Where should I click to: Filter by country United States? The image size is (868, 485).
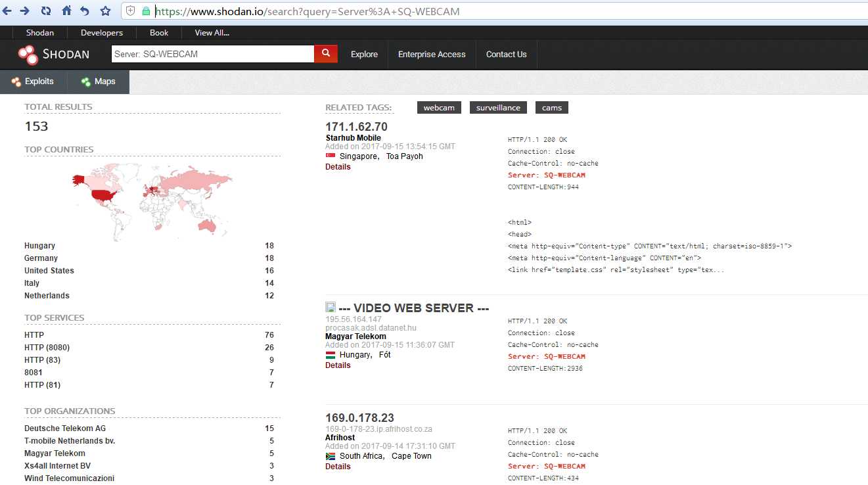coord(149,271)
